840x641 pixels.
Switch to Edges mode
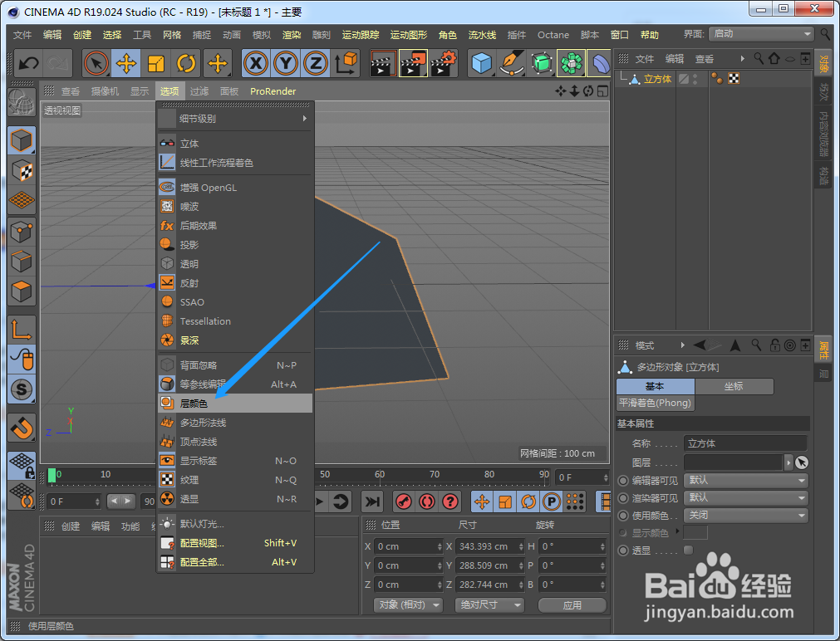pos(22,262)
